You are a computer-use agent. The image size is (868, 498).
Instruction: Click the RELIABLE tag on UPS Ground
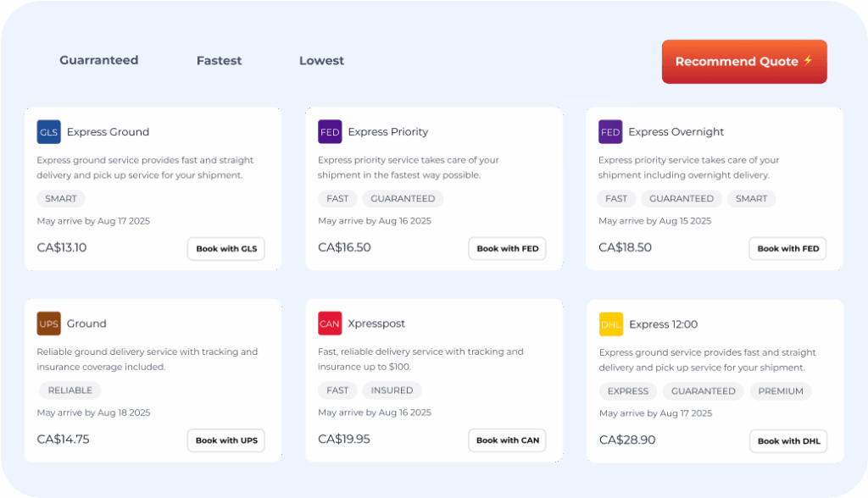pyautogui.click(x=70, y=390)
